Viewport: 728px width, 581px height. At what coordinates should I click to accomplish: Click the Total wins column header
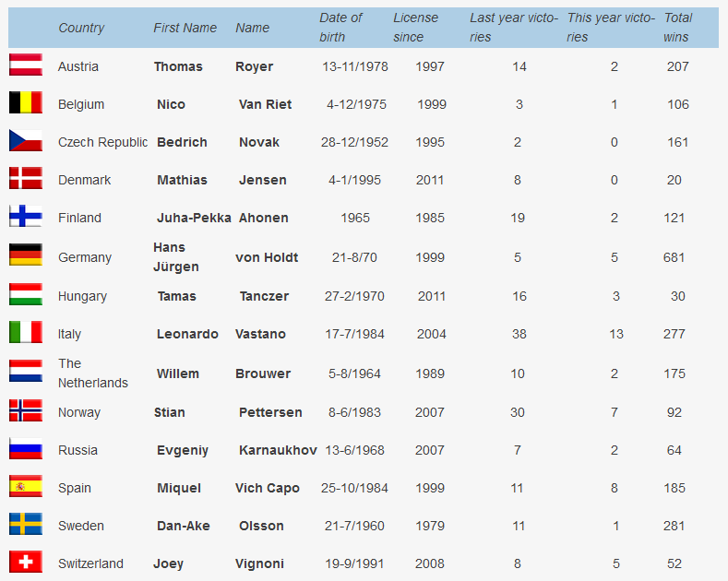[x=678, y=28]
